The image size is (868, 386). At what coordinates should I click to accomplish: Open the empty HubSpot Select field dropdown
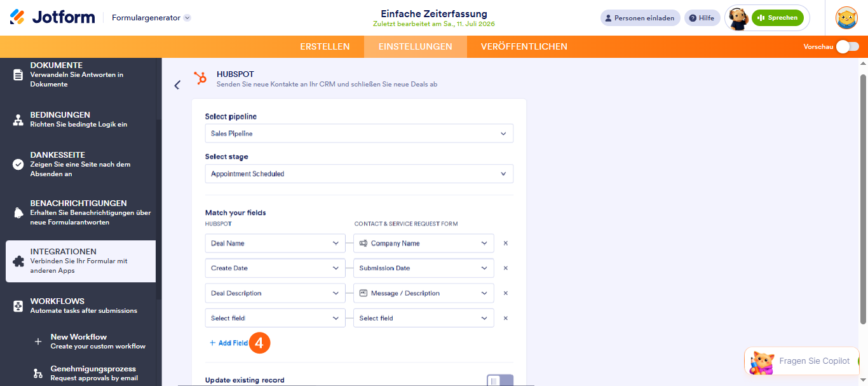click(275, 318)
